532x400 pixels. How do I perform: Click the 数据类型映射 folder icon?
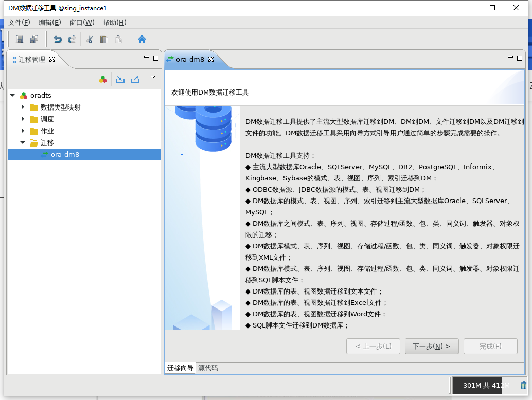point(34,108)
